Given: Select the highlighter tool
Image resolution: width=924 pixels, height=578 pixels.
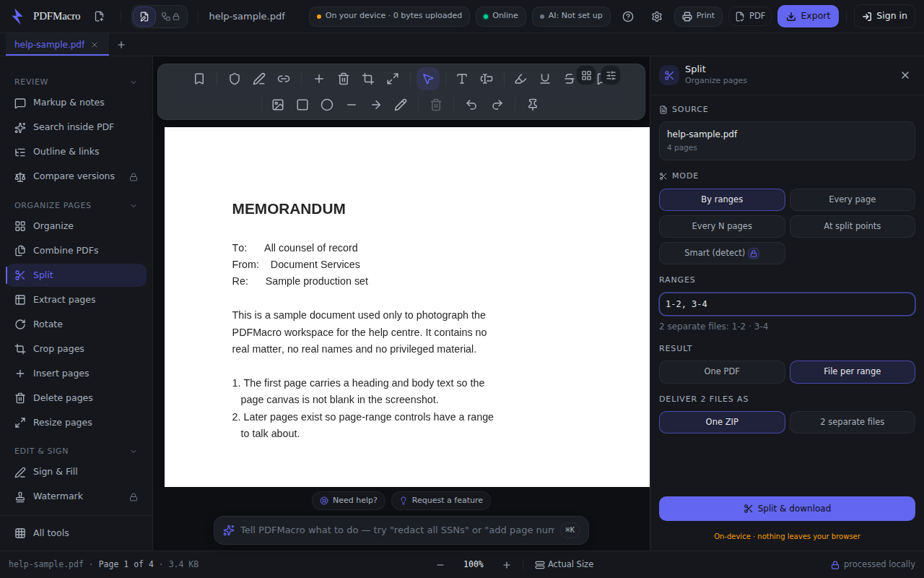Looking at the screenshot, I should 520,79.
